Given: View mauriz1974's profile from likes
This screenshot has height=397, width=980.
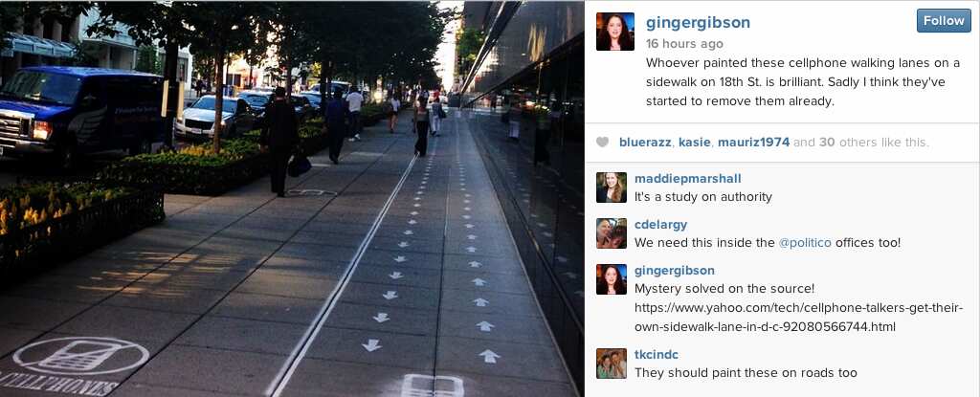Looking at the screenshot, I should click(x=754, y=143).
